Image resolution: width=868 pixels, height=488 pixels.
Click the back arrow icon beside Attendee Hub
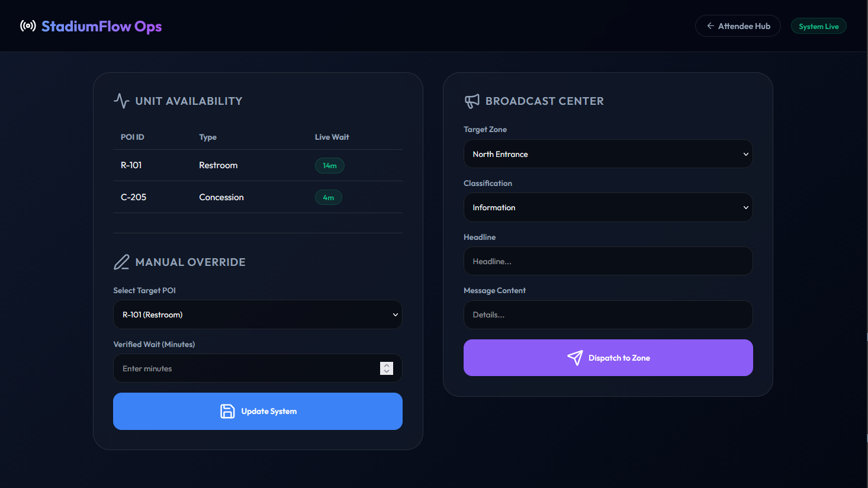click(710, 26)
